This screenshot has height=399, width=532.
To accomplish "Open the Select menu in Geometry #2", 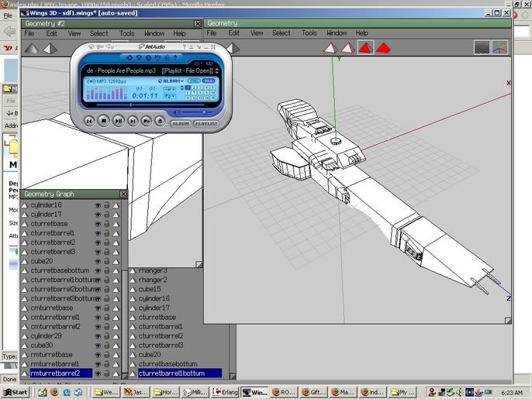I will [x=98, y=33].
